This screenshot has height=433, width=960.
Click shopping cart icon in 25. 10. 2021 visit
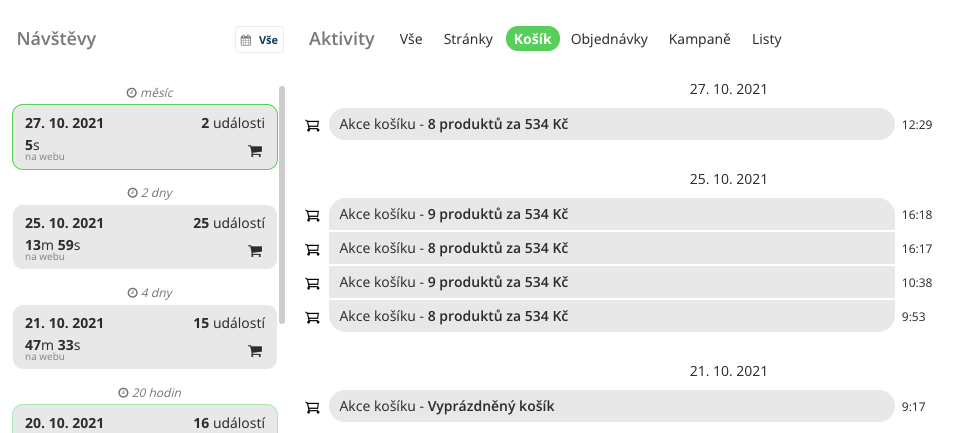click(255, 251)
